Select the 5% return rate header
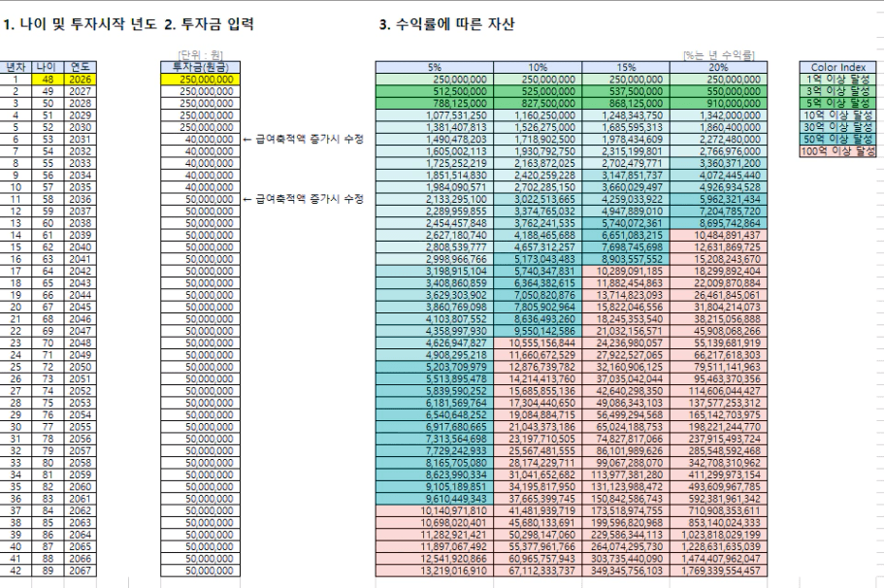Screen dimensions: 884x588 (435, 67)
